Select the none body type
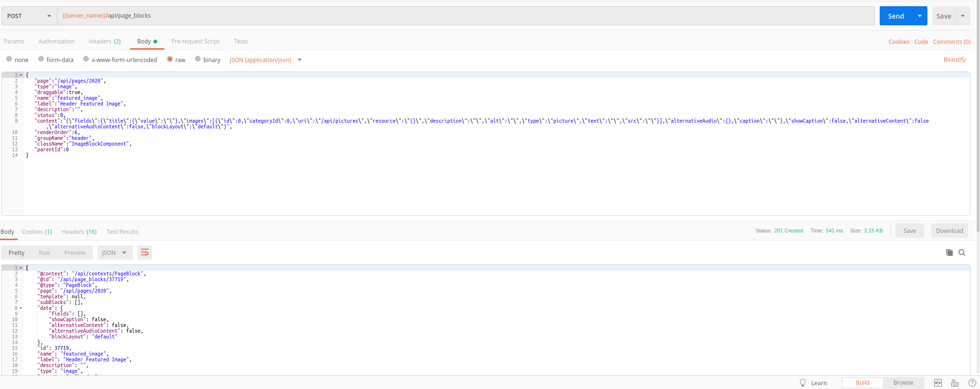This screenshot has width=980, height=389. 9,59
